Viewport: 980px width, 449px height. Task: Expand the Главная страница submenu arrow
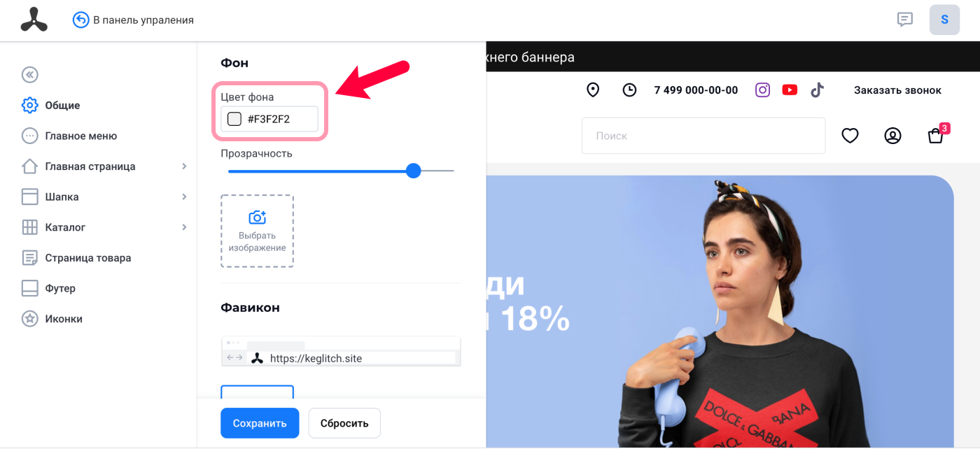(x=184, y=166)
